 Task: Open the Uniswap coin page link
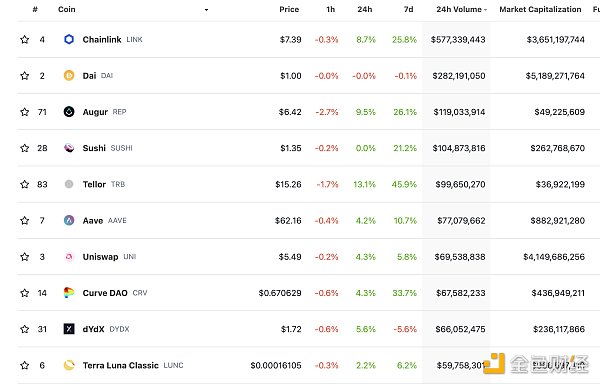(x=100, y=256)
